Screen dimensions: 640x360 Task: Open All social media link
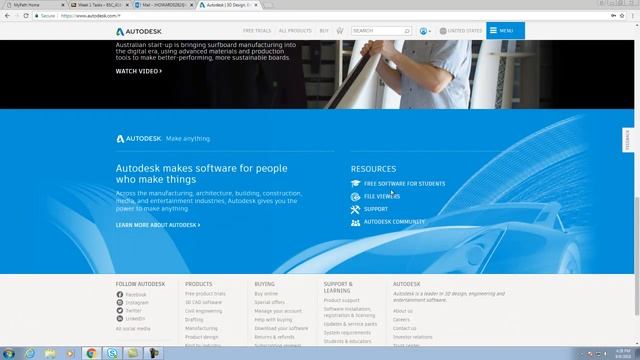(x=133, y=329)
